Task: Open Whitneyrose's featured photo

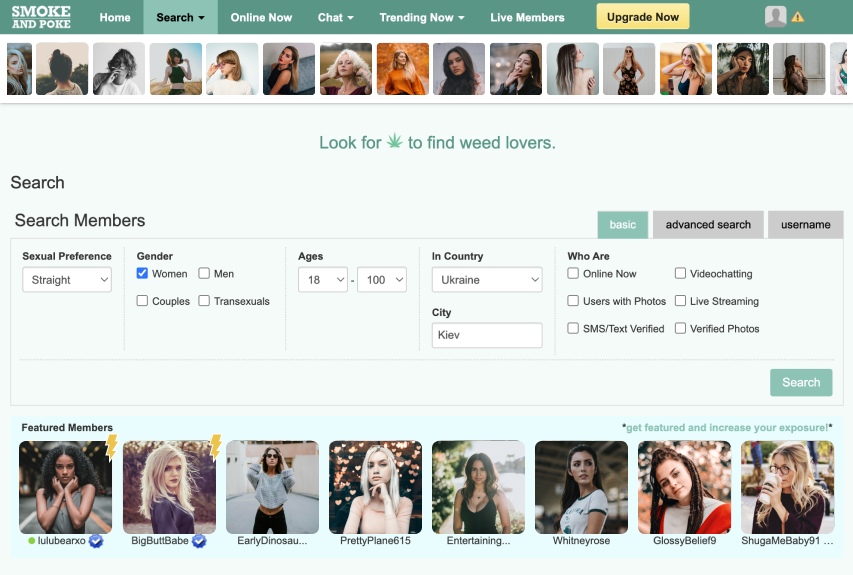Action: click(581, 487)
